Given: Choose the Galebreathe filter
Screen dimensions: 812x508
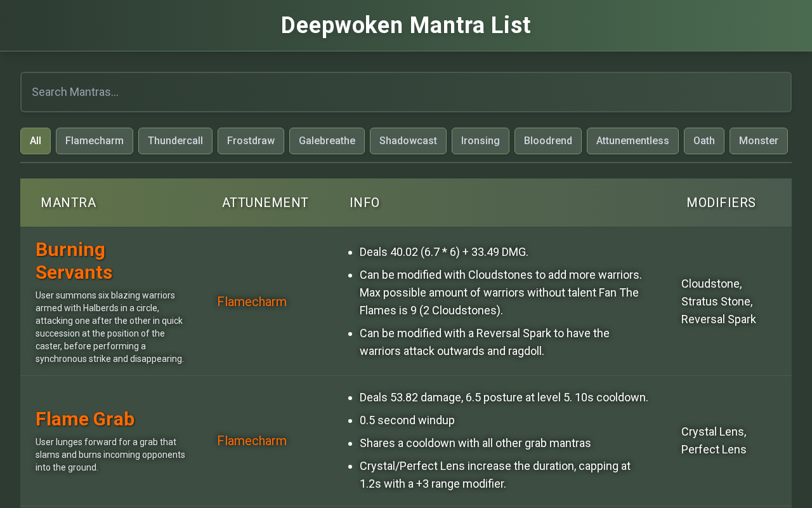Looking at the screenshot, I should pos(327,141).
